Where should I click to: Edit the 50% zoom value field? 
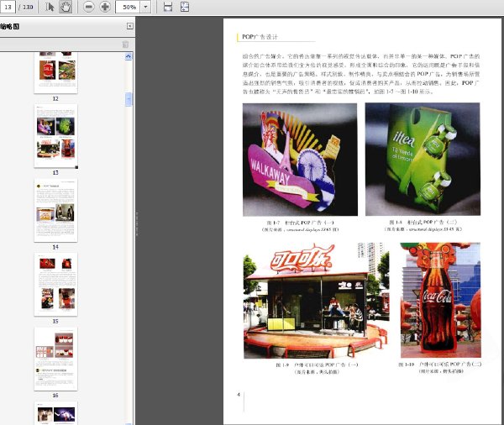pos(129,7)
